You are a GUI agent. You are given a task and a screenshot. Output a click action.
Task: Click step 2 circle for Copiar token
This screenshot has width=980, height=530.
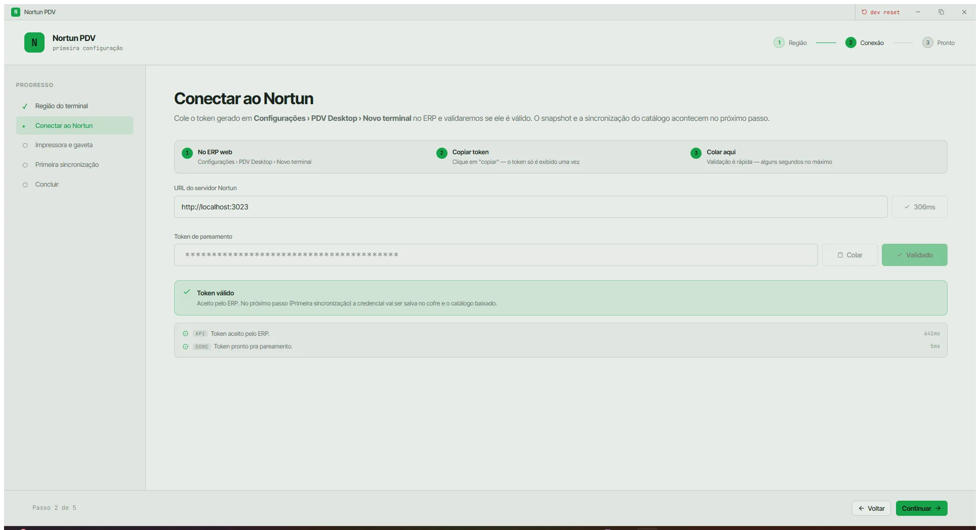coord(441,153)
